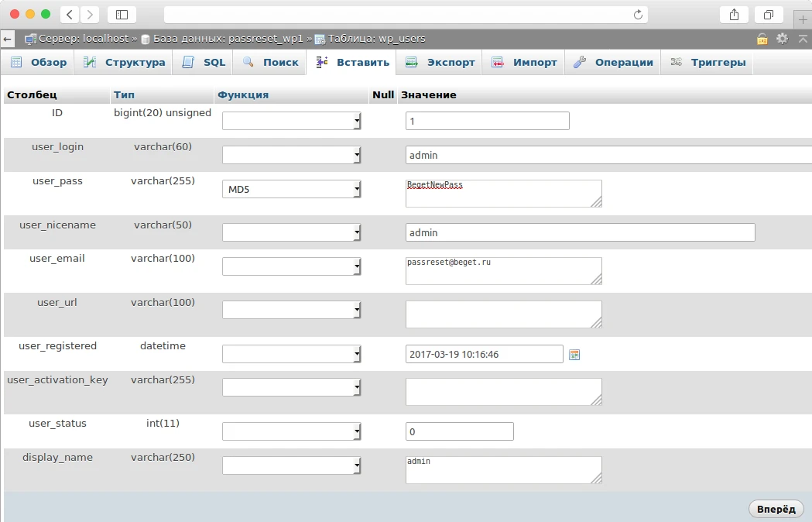
Task: Expand the function dropdown for the ID row
Action: (x=292, y=121)
